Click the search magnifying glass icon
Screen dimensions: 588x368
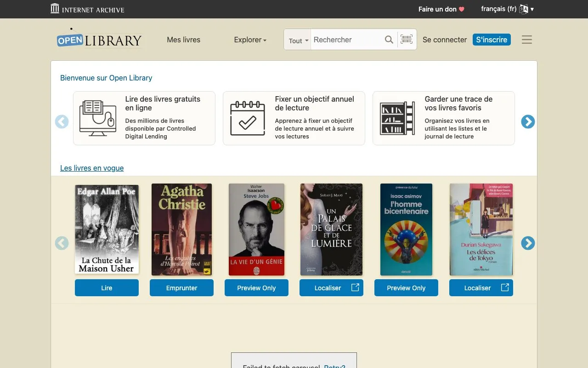click(389, 40)
